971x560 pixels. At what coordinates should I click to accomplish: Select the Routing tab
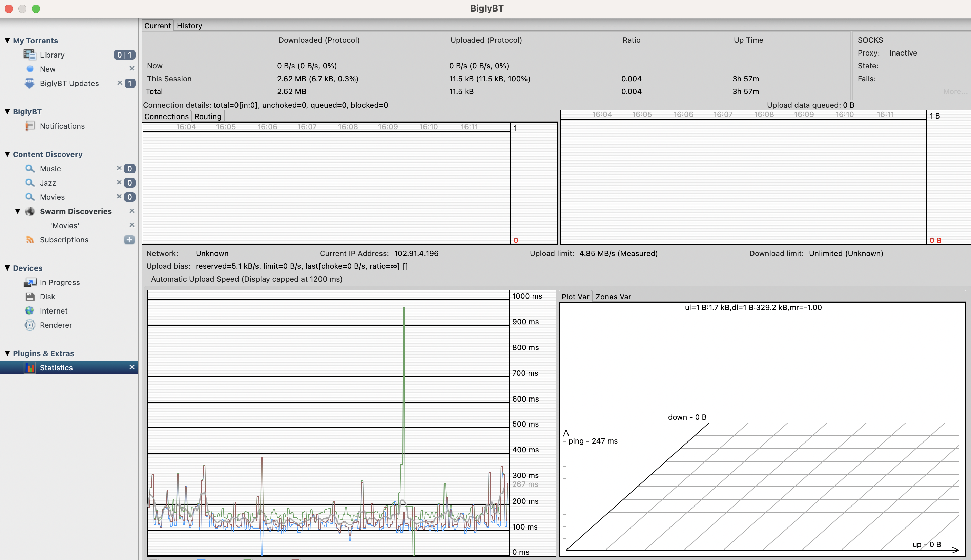(208, 116)
